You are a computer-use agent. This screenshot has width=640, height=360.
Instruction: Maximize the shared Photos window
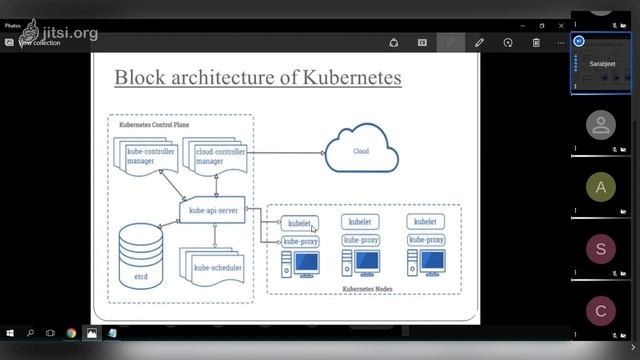tap(542, 26)
